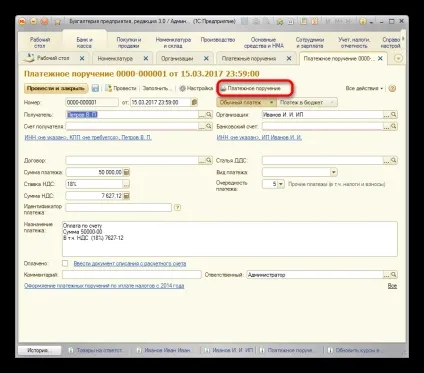424x373 pixels.
Task: Open the ellipsis selector for Договор
Action: (202, 160)
